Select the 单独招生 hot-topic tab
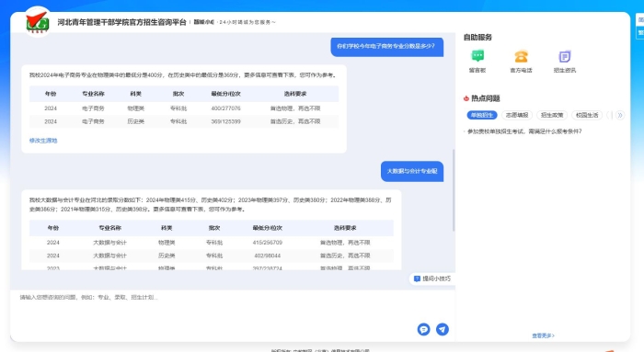 point(482,115)
